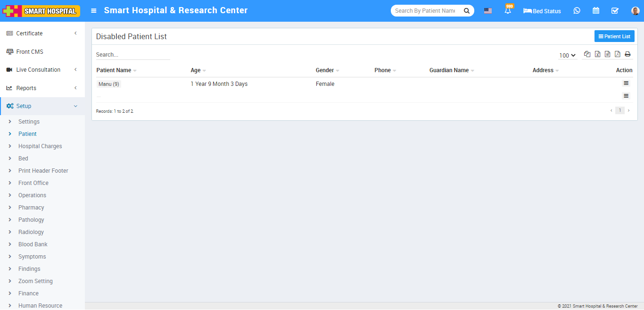
Task: Copy table data with copy icon
Action: 587,54
